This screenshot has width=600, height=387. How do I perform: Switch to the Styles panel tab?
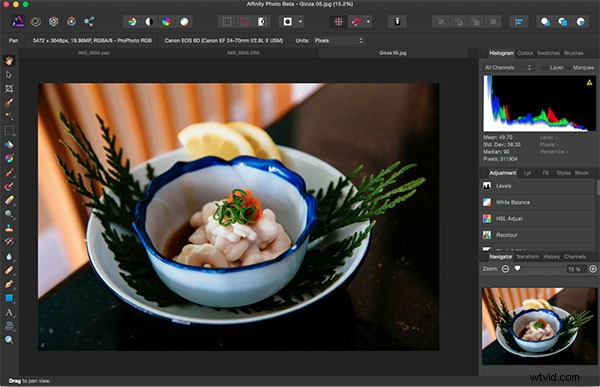(x=563, y=173)
